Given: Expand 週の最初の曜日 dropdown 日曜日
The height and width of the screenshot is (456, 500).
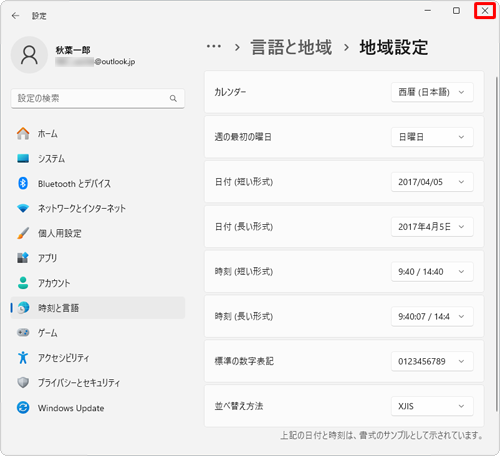Looking at the screenshot, I should point(432,137).
